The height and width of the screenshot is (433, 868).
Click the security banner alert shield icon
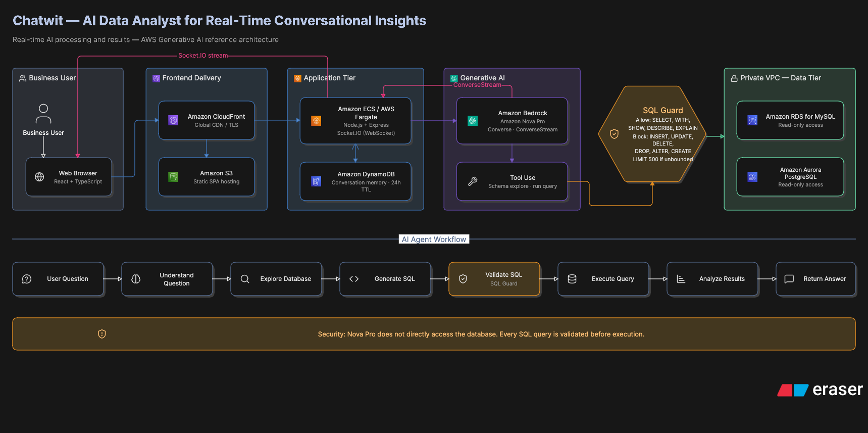click(x=102, y=334)
